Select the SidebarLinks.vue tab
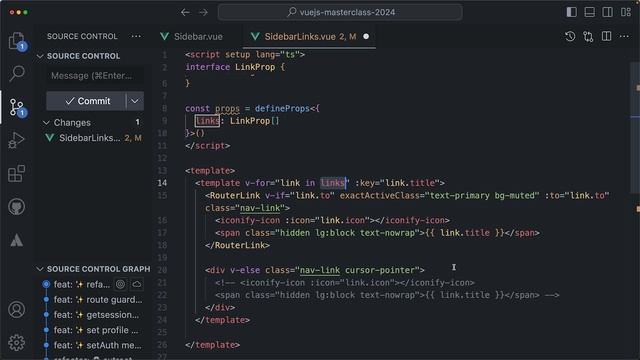 (x=300, y=36)
